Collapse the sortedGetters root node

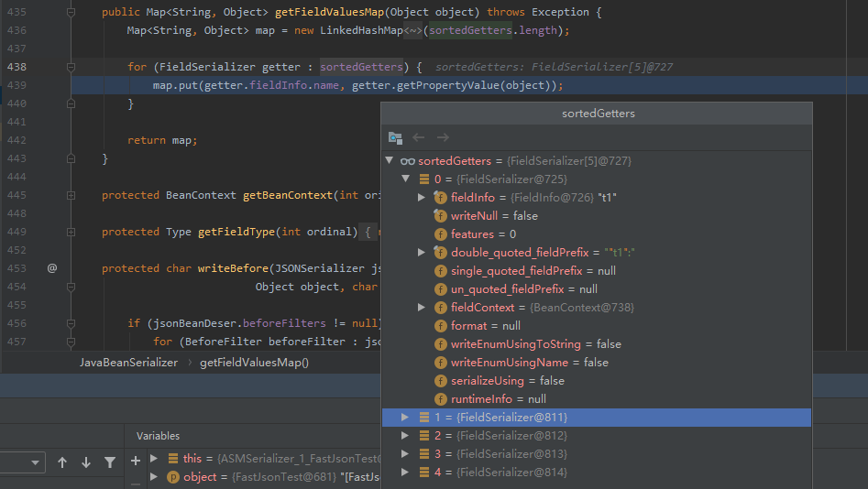[390, 160]
